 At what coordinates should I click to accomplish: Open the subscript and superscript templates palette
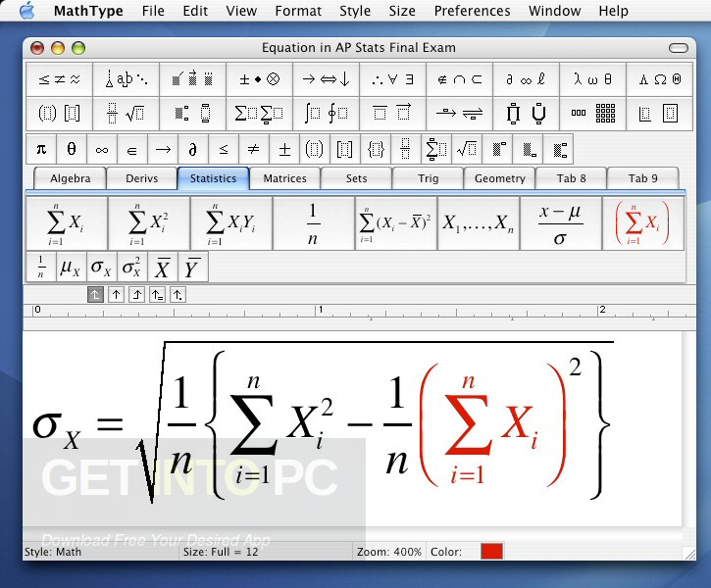tap(193, 114)
